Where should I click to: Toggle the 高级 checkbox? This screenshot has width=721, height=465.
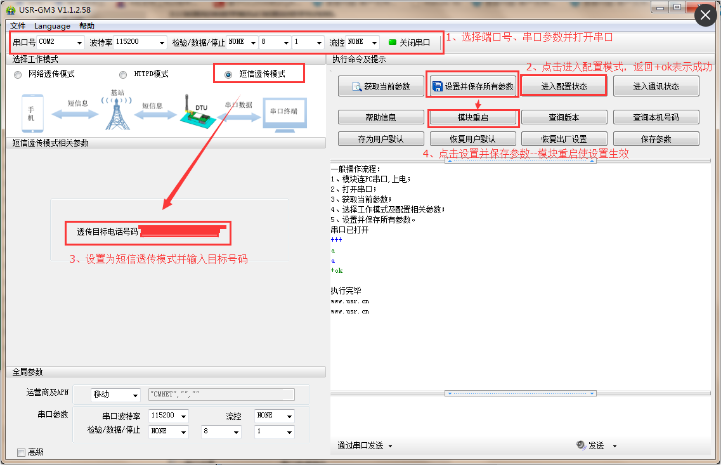tap(22, 452)
